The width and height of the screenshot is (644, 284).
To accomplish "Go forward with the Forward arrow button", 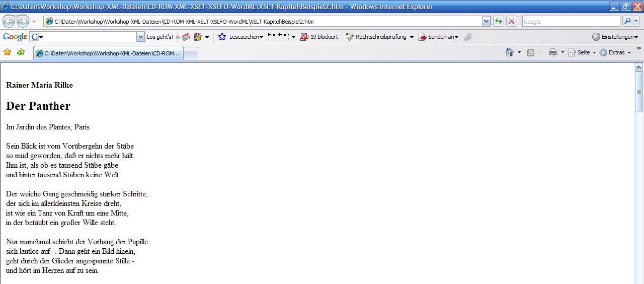I will pos(23,22).
